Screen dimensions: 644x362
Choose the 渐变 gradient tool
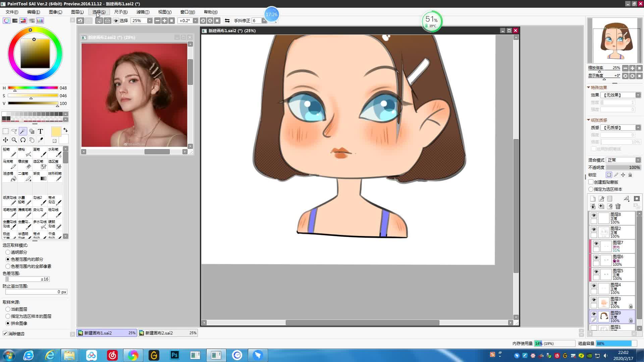pyautogui.click(x=40, y=176)
